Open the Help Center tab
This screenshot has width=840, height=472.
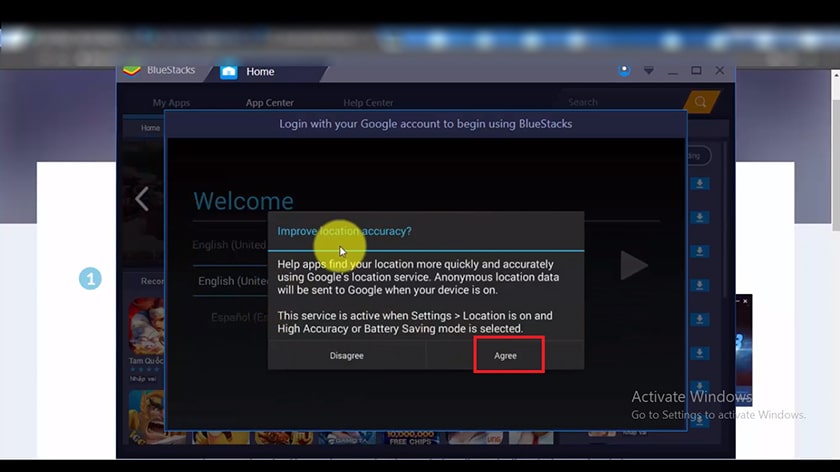click(368, 103)
